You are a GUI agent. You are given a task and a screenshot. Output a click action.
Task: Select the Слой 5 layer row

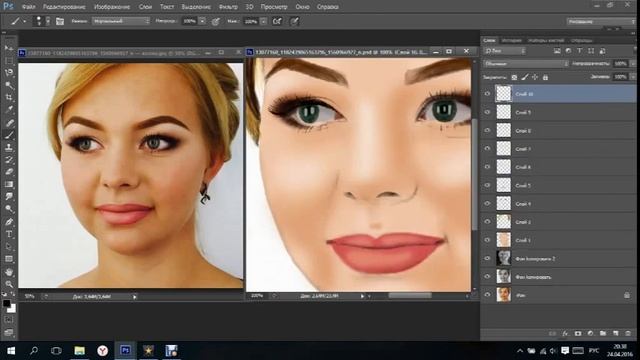(x=559, y=185)
